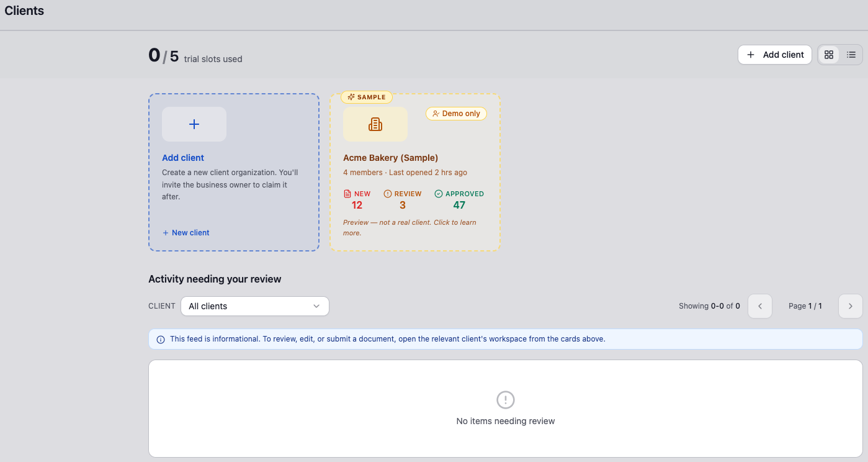
Task: Click the NEW document icon
Action: click(x=347, y=194)
